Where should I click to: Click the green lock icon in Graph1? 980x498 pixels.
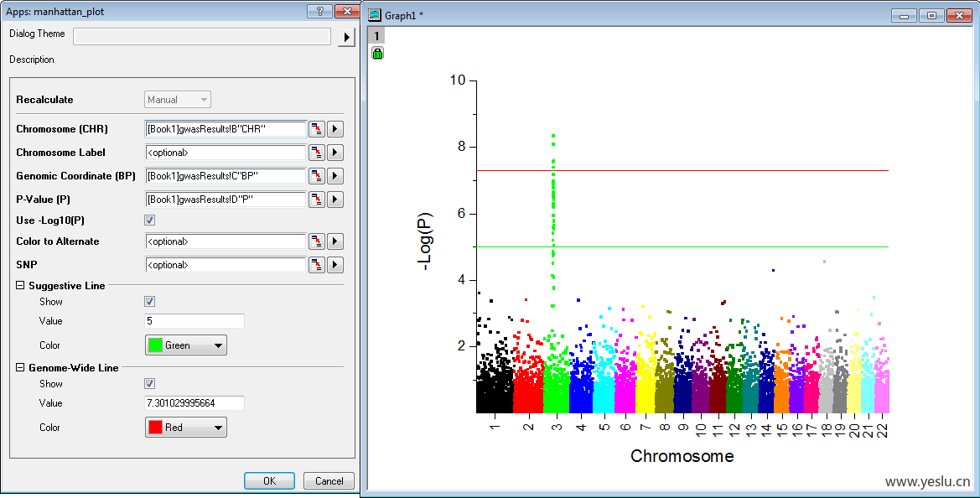(377, 54)
